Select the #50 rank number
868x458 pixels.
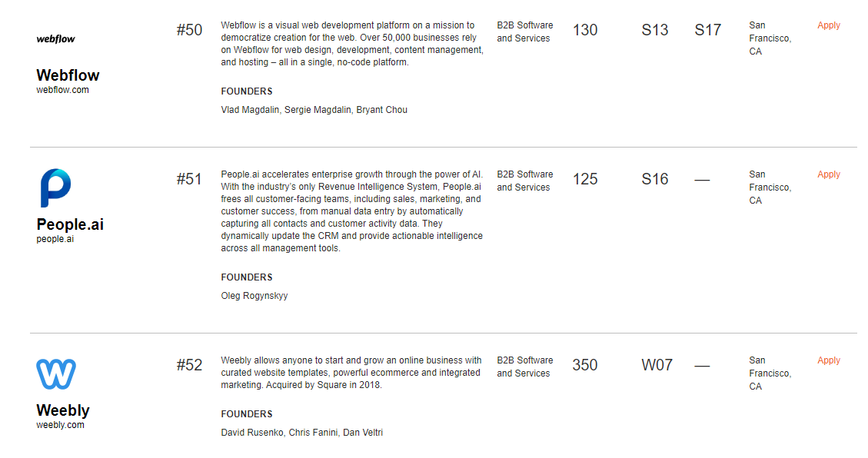tap(189, 30)
